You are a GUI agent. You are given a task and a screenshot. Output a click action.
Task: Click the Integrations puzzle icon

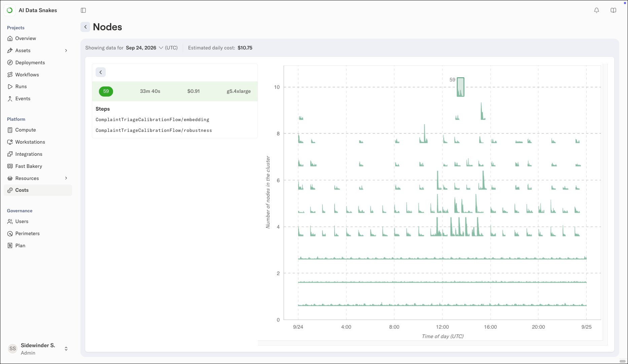click(x=10, y=154)
